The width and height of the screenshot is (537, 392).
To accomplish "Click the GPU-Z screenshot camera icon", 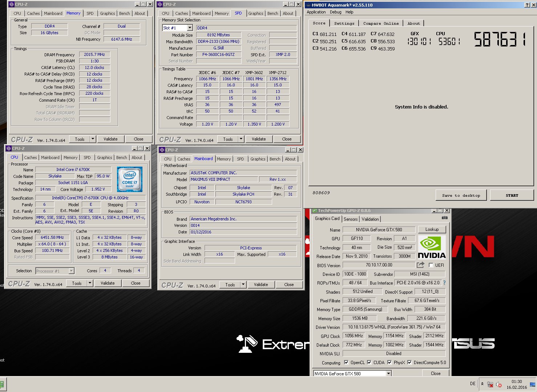I will [x=444, y=218].
